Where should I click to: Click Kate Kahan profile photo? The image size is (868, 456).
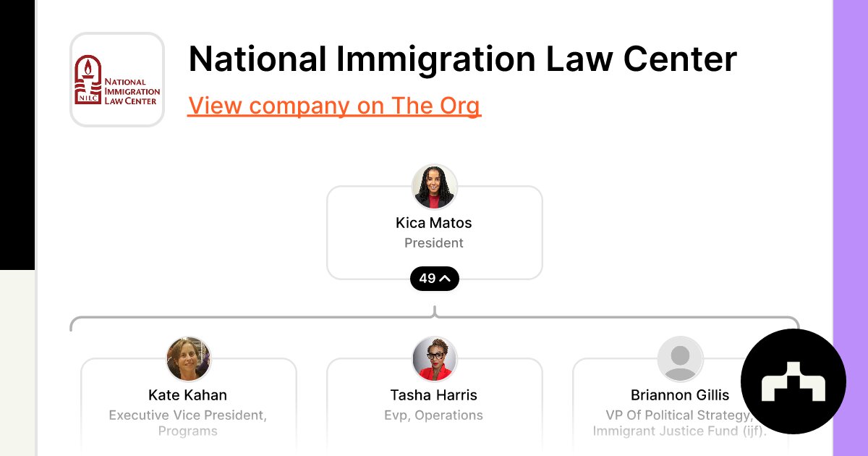click(x=189, y=359)
